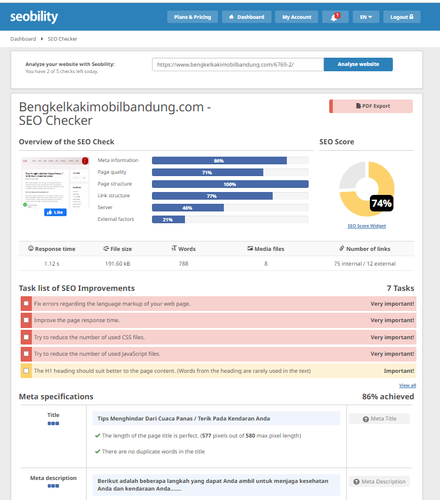Screen dimensions: 440x500
Task: Click the Facebook Like button
Action: [55, 212]
